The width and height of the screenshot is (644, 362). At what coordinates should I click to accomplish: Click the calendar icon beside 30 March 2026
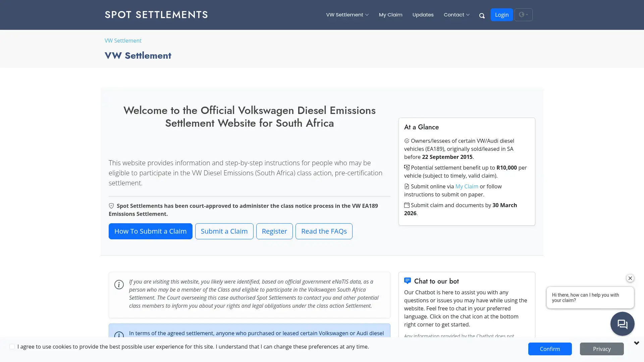407,205
